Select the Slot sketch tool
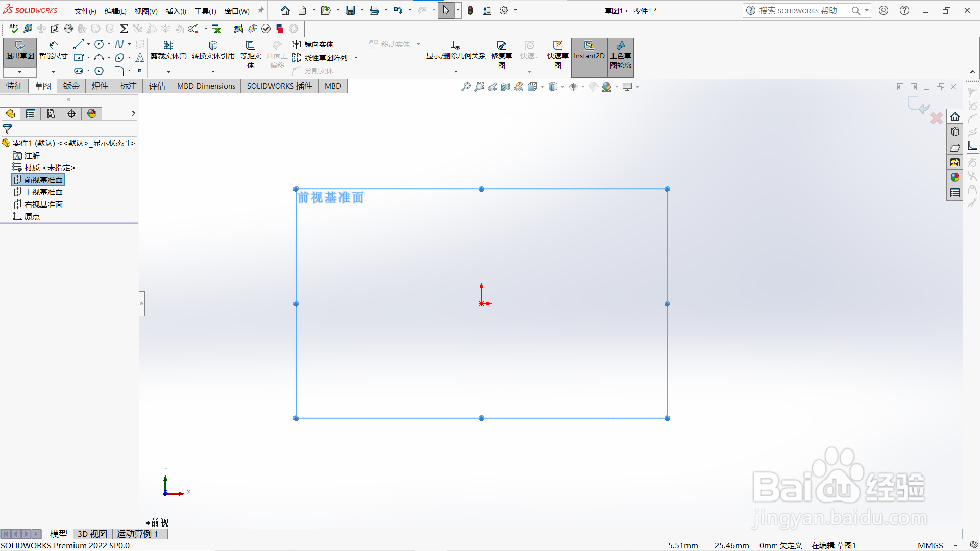The height and width of the screenshot is (551, 980). coord(78,71)
